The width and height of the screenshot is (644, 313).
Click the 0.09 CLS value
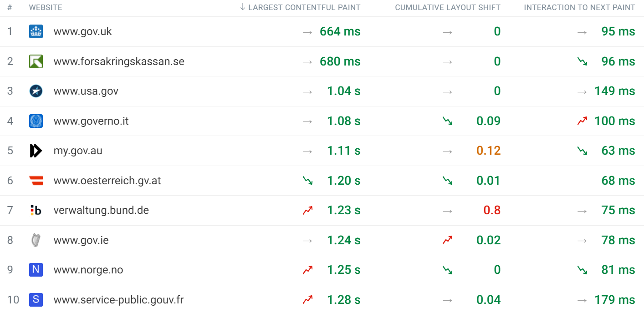(489, 121)
